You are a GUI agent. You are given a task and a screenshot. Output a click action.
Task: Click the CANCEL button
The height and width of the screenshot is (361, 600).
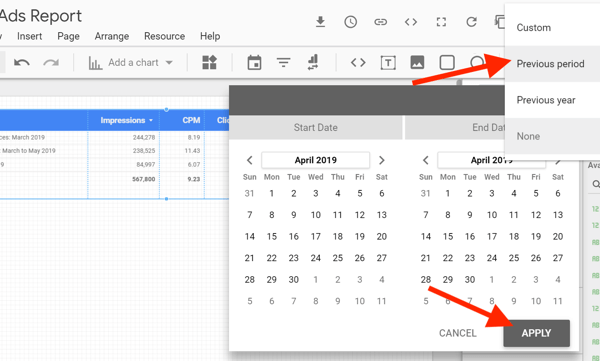click(458, 333)
